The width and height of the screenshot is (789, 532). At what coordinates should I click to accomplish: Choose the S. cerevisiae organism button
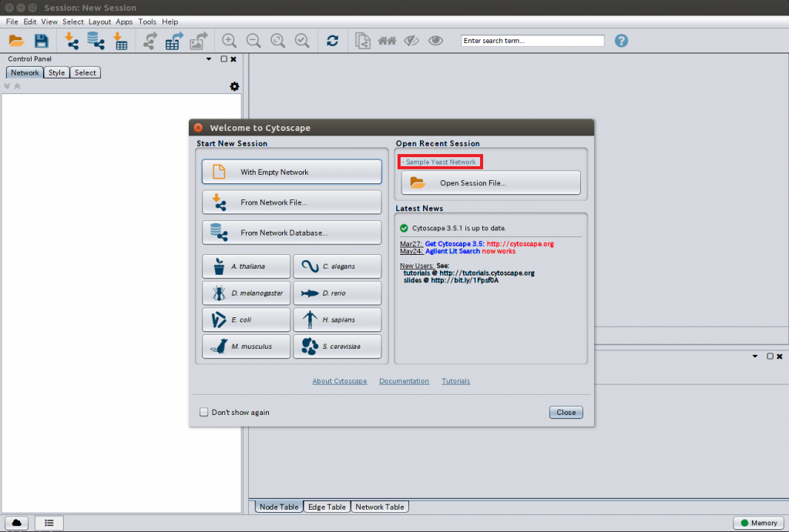tap(337, 346)
